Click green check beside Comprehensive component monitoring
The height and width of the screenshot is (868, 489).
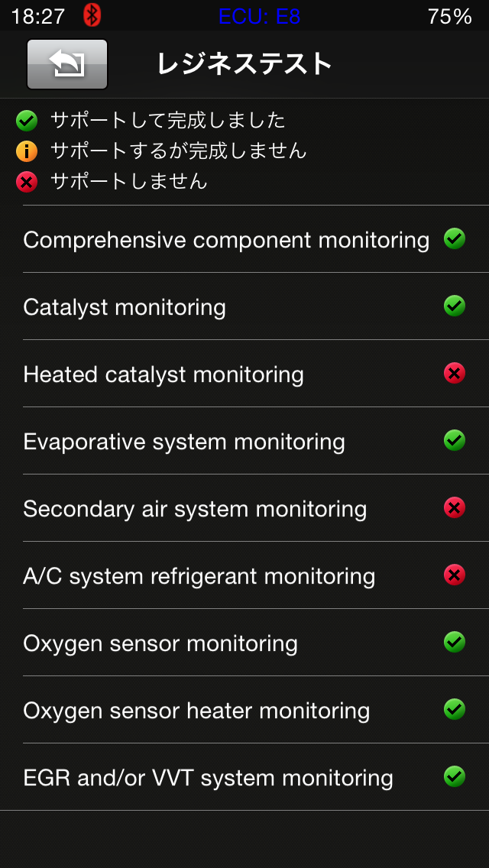click(455, 239)
